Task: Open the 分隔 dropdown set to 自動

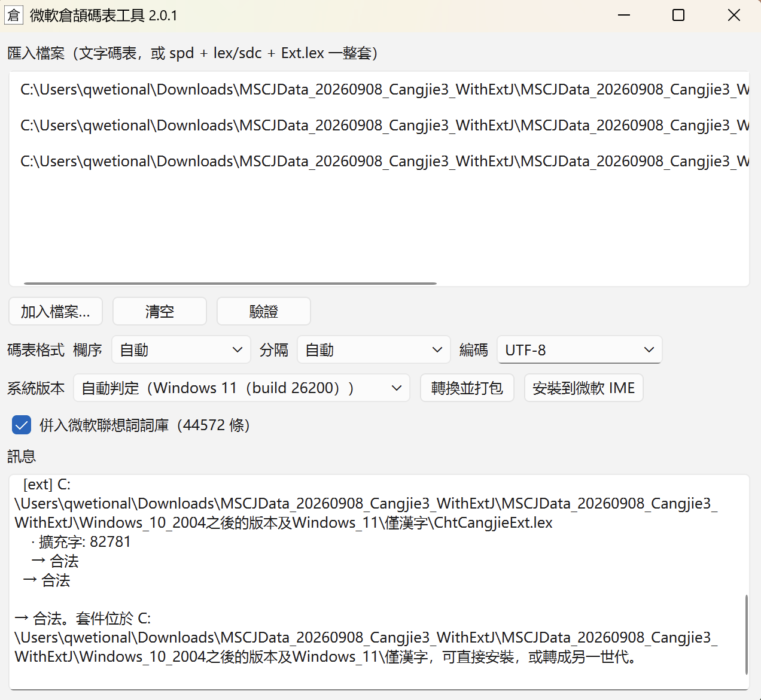Action: [x=374, y=349]
